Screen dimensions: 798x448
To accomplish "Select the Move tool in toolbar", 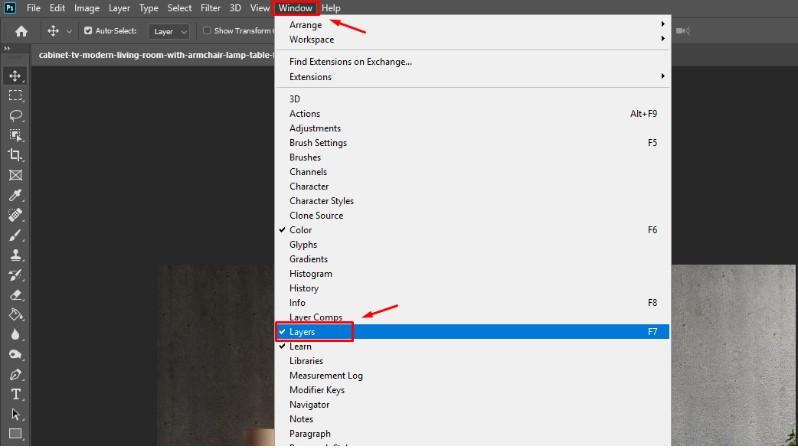I will tap(15, 76).
